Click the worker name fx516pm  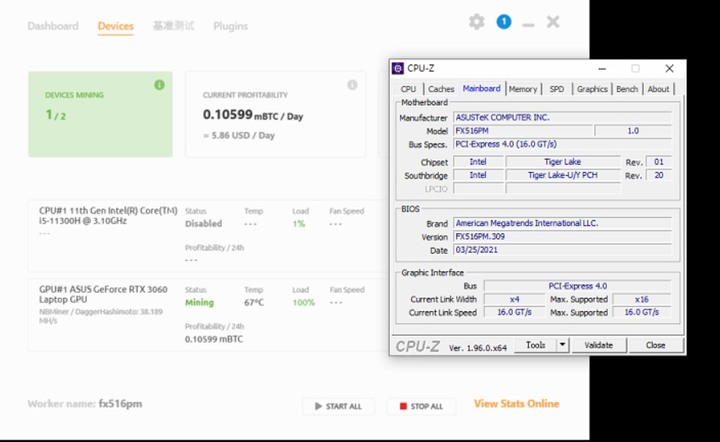(120, 404)
